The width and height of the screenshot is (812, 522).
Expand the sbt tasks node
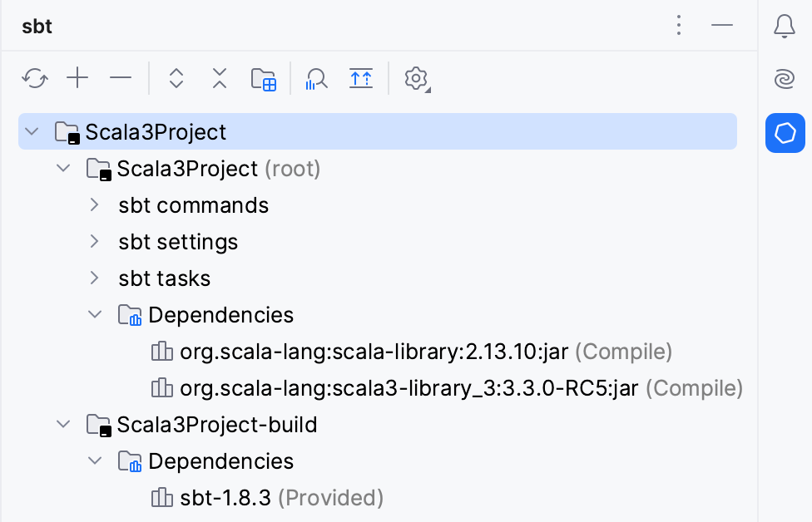[x=94, y=278]
